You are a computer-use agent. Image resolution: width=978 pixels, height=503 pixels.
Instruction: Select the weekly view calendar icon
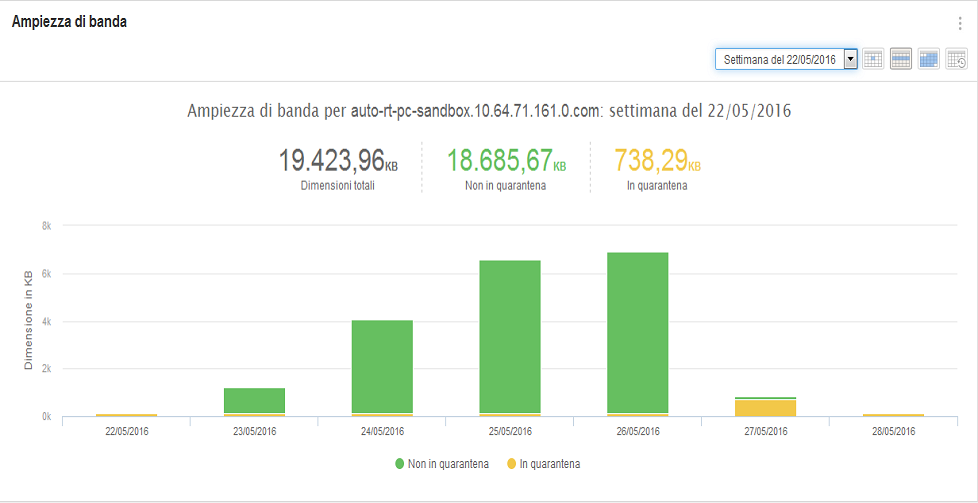click(901, 59)
